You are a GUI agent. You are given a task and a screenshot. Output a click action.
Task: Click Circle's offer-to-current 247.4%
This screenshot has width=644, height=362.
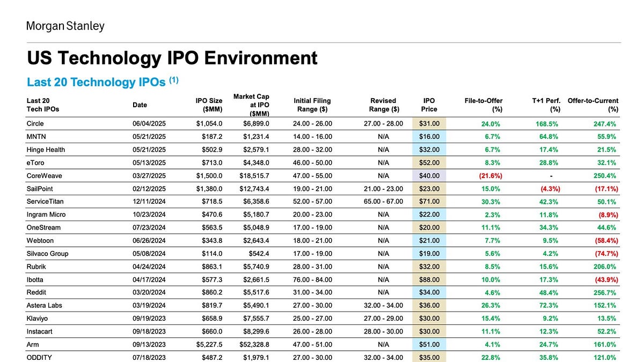tap(604, 124)
